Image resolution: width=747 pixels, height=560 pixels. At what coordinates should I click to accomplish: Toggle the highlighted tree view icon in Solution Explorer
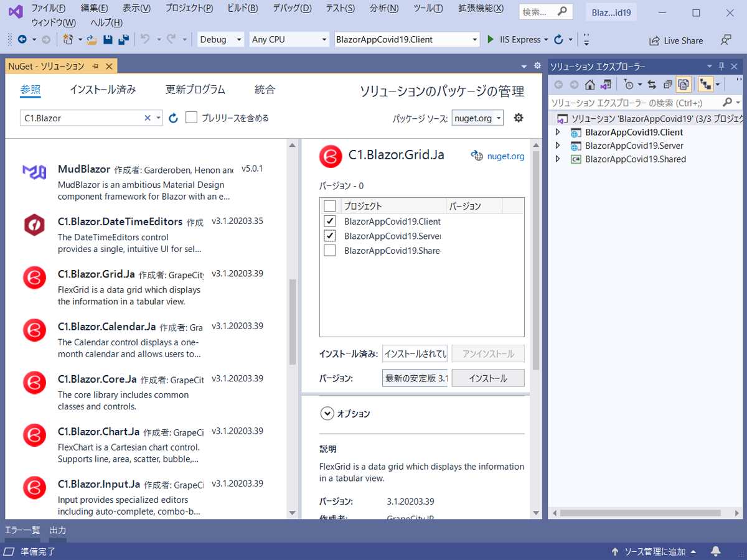705,85
